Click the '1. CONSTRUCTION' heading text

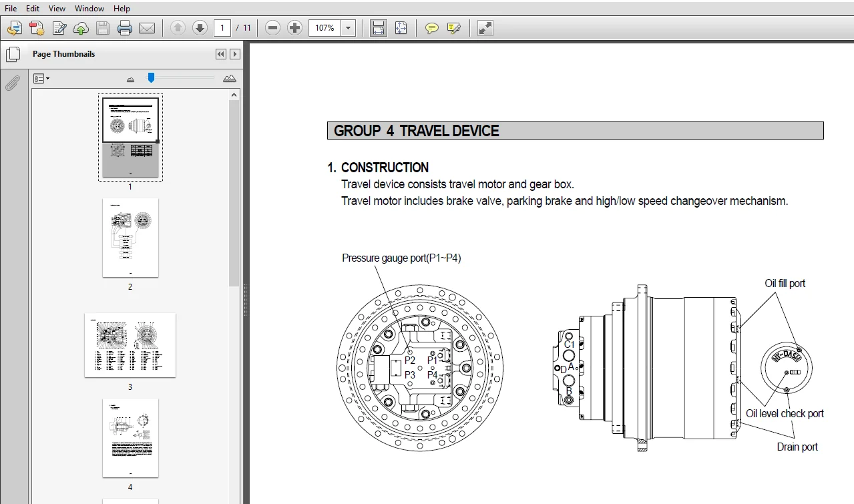(x=378, y=168)
